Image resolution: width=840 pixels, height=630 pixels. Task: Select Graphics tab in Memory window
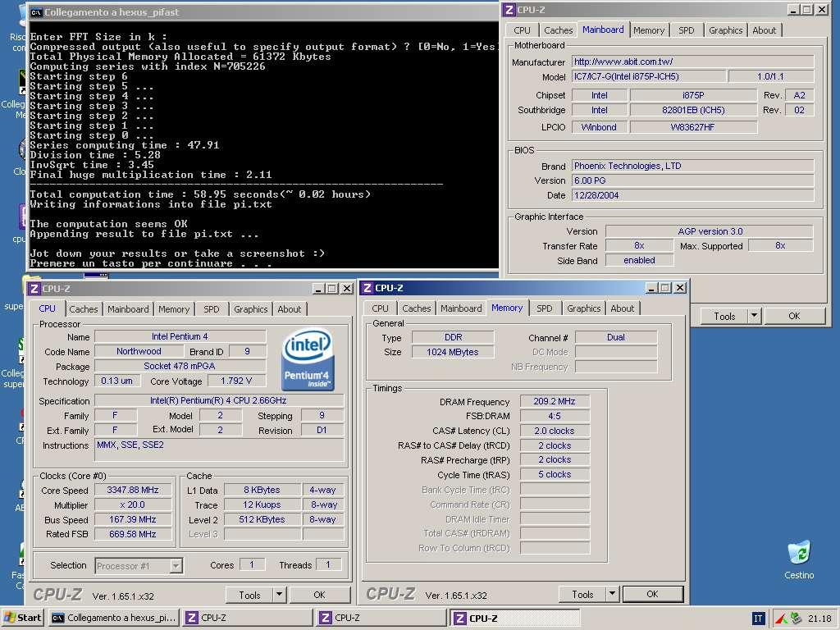[x=584, y=308]
